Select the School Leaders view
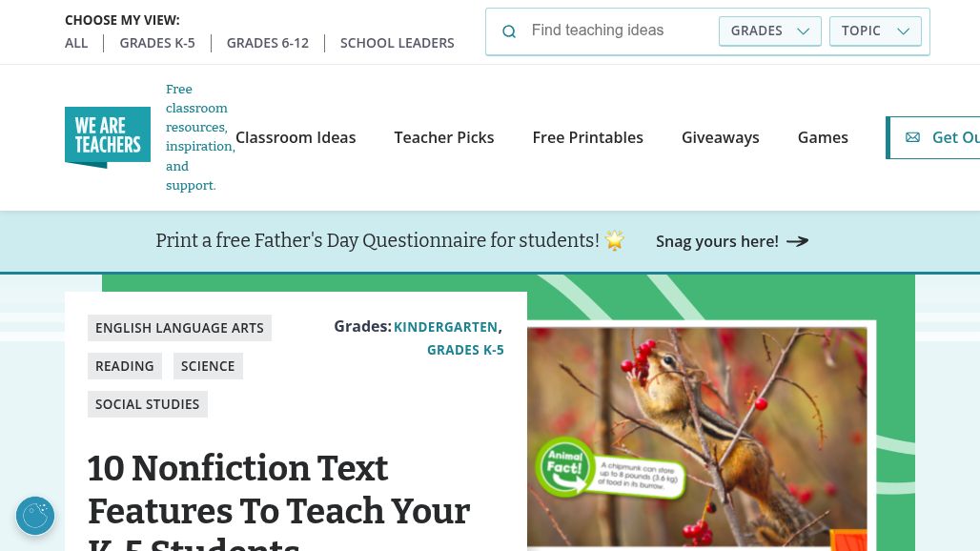This screenshot has width=980, height=551. (x=397, y=43)
